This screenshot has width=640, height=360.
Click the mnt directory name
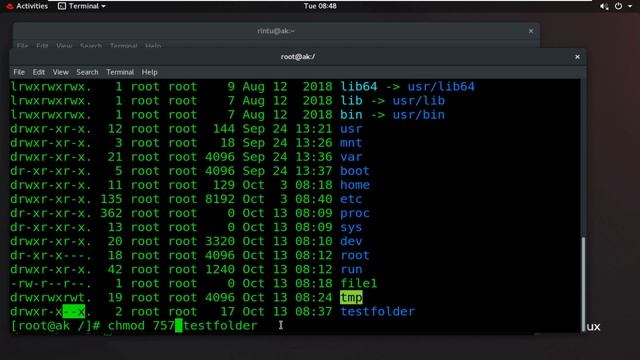coord(351,143)
